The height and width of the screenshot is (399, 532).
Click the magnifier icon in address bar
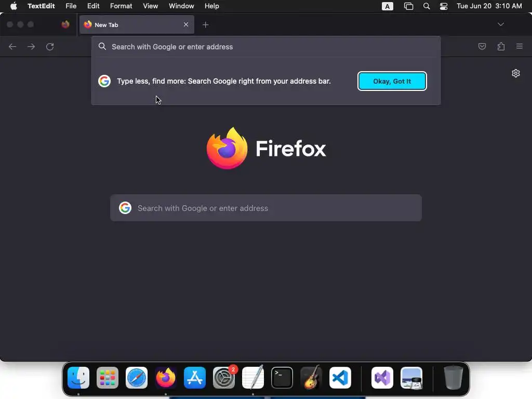point(102,46)
